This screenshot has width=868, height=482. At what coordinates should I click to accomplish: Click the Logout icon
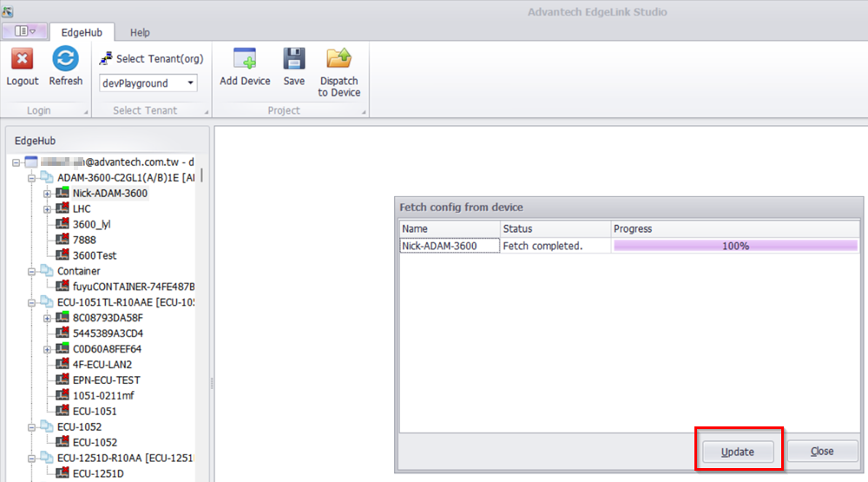pos(22,59)
